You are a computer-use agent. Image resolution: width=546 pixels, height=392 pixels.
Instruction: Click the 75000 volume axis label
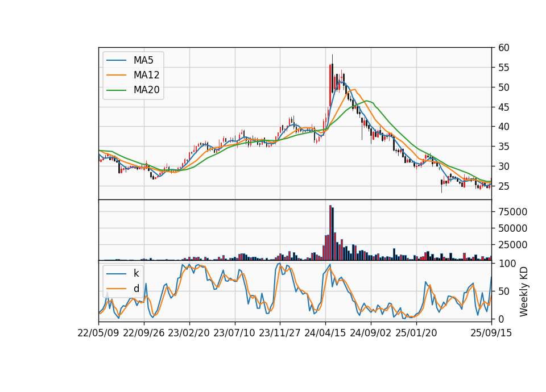512,212
